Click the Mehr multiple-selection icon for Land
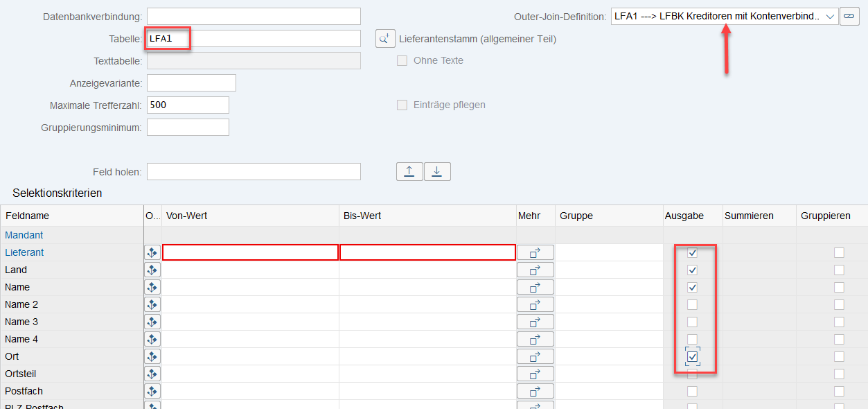Screen dimensions: 868x409 coord(535,270)
